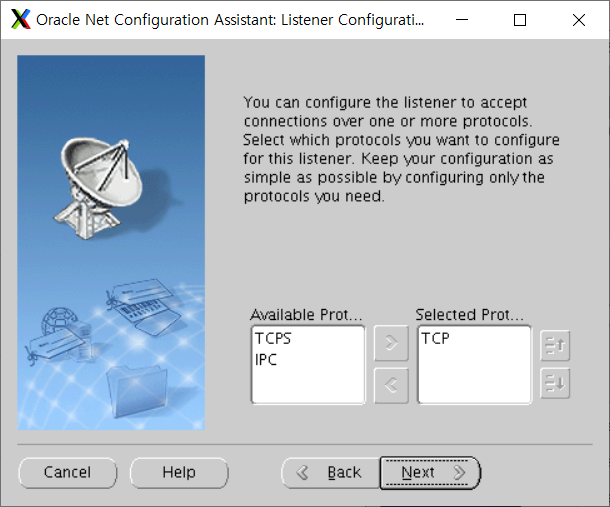
Task: Proceed with the Next button
Action: coord(430,473)
